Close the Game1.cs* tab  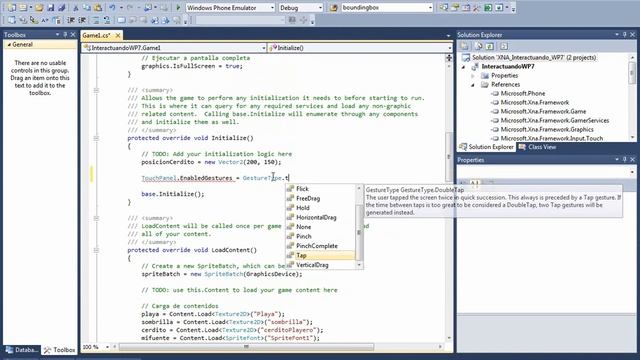pos(118,36)
